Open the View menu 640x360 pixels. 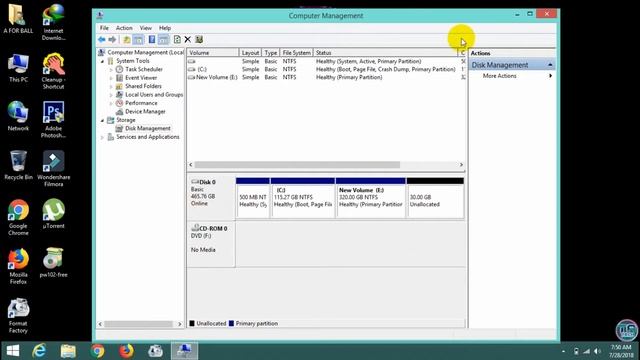pyautogui.click(x=146, y=28)
